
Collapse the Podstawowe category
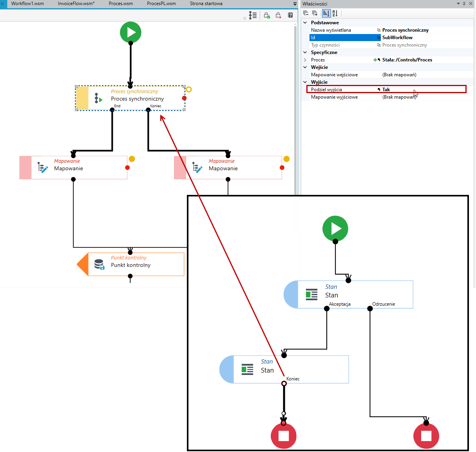click(x=305, y=23)
